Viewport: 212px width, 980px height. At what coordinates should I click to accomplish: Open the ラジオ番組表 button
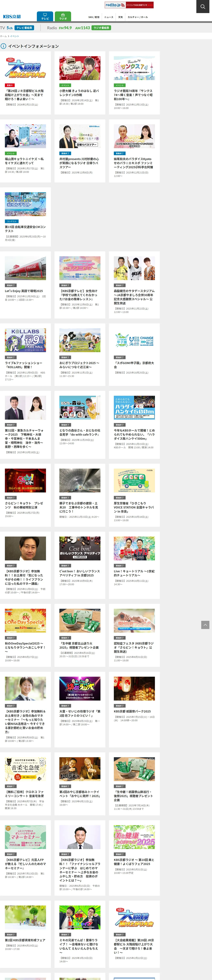(x=101, y=28)
